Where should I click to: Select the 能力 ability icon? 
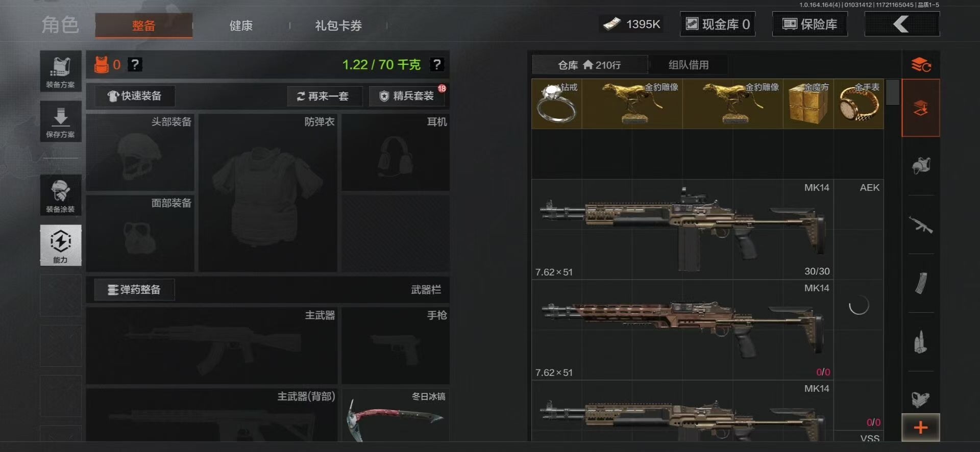pyautogui.click(x=60, y=245)
